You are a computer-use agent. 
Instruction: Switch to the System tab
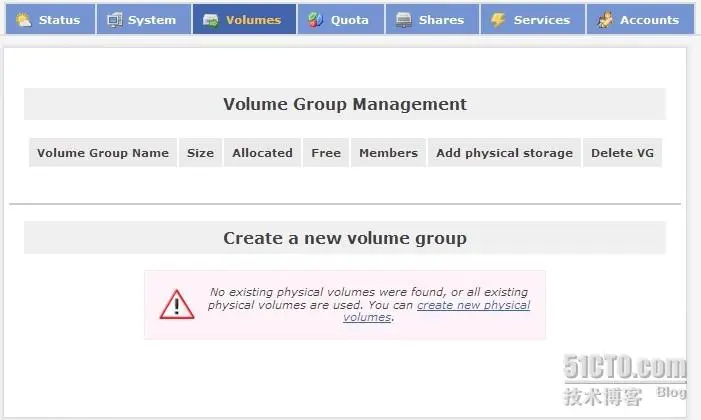coord(144,19)
